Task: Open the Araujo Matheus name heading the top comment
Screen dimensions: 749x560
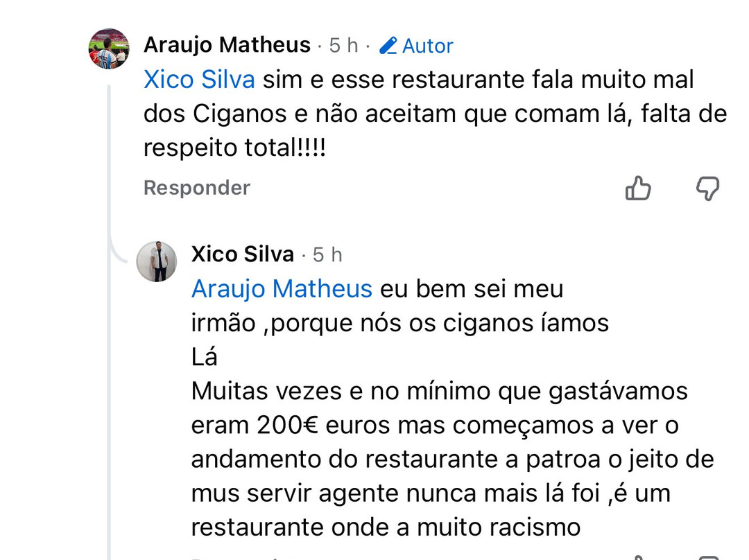Action: [227, 45]
